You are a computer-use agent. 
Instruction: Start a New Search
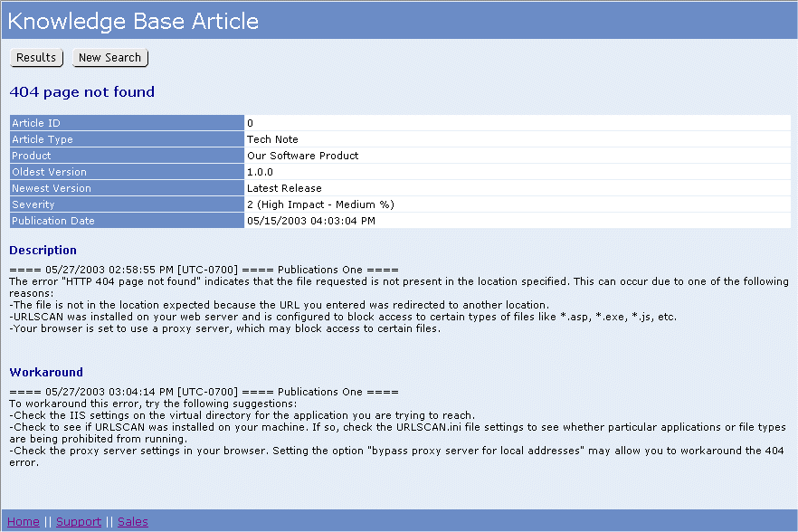click(110, 58)
